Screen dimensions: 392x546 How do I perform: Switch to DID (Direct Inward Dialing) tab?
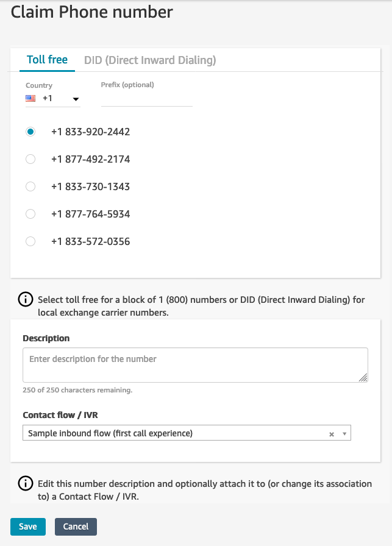(x=150, y=60)
